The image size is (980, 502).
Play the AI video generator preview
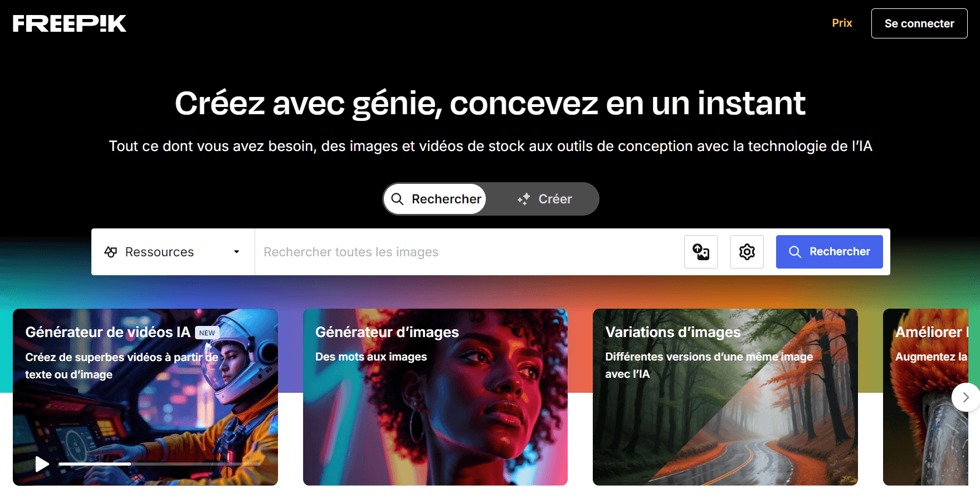(x=42, y=464)
